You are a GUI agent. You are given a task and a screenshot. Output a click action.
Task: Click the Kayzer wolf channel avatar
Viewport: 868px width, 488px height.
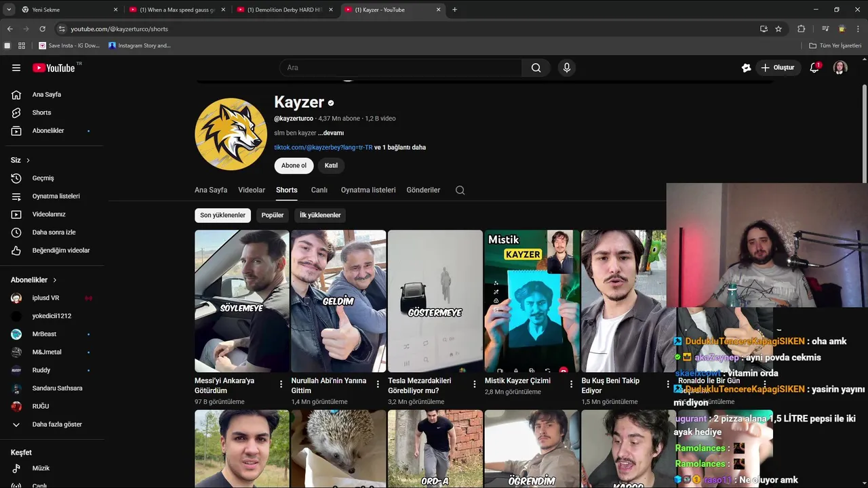pos(231,134)
